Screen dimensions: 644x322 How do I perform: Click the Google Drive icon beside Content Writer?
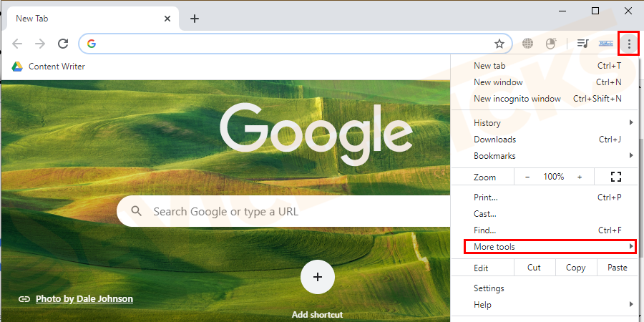(x=17, y=67)
